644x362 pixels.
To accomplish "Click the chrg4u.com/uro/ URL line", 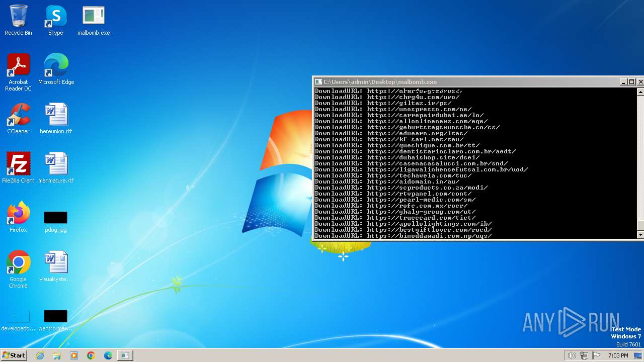I will tap(387, 97).
